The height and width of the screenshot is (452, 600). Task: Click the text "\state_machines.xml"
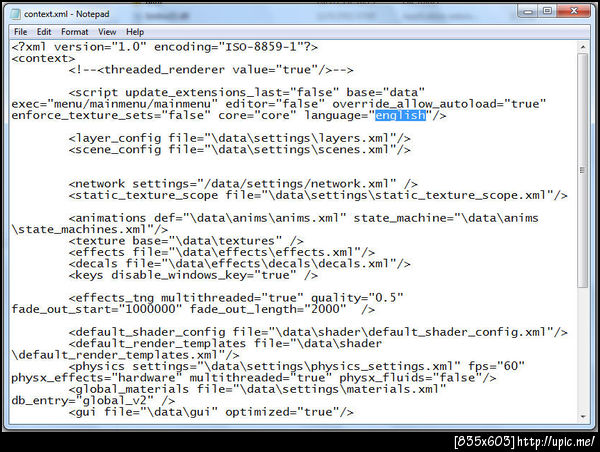79,230
